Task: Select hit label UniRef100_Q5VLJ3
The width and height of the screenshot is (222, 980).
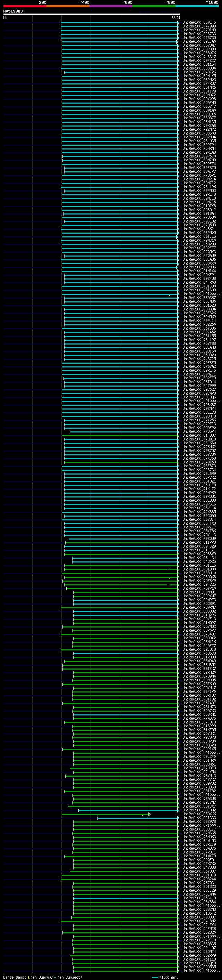Action: coord(199,535)
